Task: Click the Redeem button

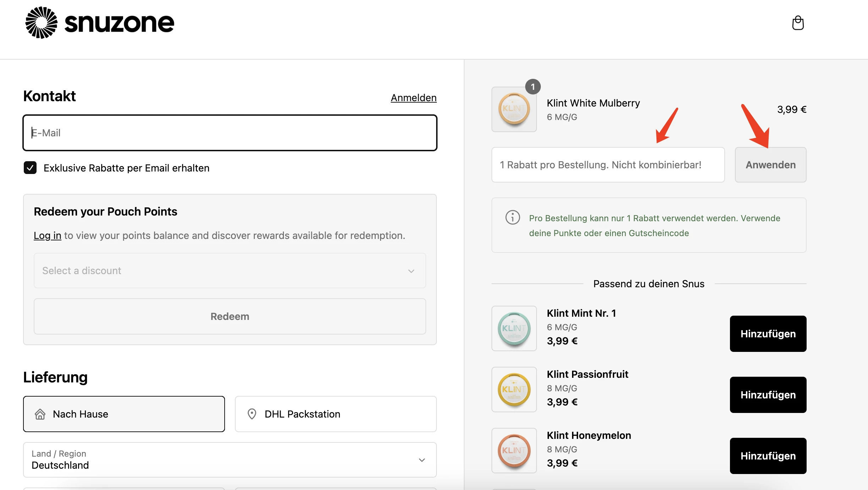Action: (230, 316)
